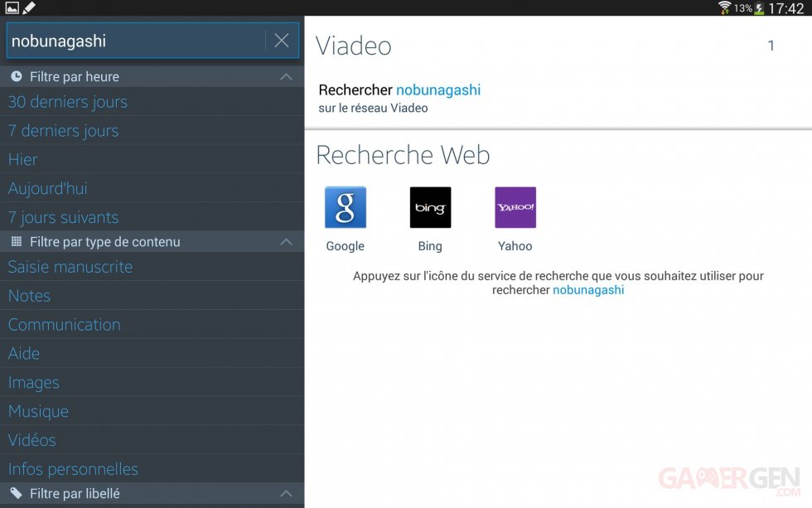Tap the Bing search icon
Viewport: 812px width, 508px height.
pos(430,207)
